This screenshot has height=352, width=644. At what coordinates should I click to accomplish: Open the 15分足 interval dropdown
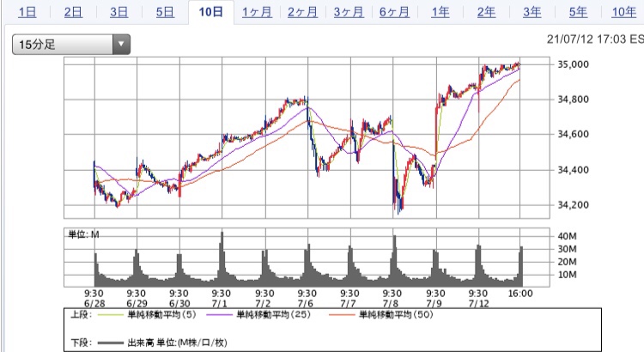tap(71, 45)
